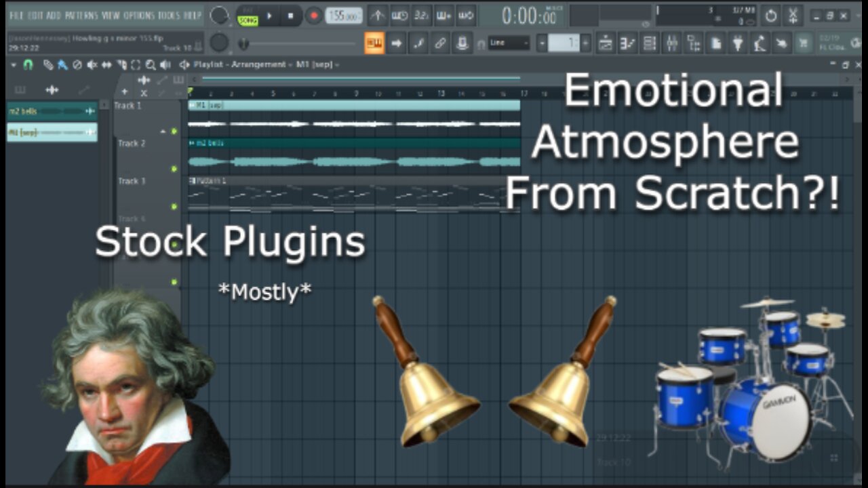This screenshot has width=868, height=488.
Task: Toggle the note/clip grouping link icon
Action: (440, 43)
